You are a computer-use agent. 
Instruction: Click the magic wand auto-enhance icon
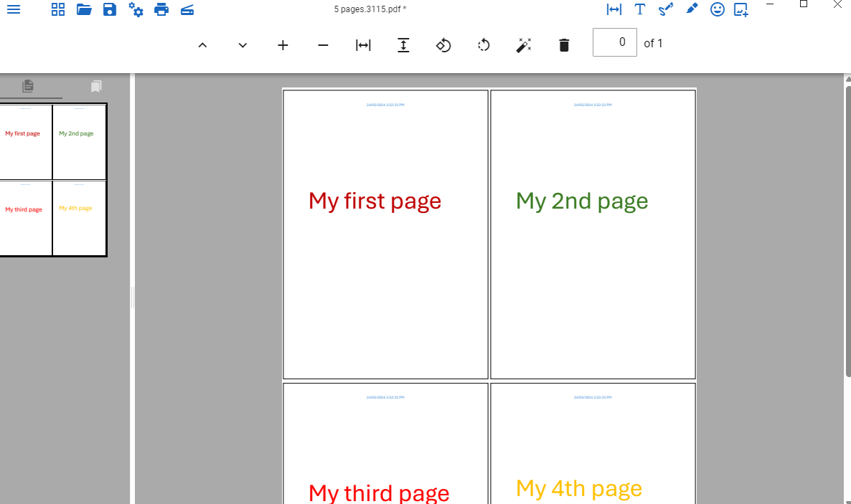click(524, 45)
